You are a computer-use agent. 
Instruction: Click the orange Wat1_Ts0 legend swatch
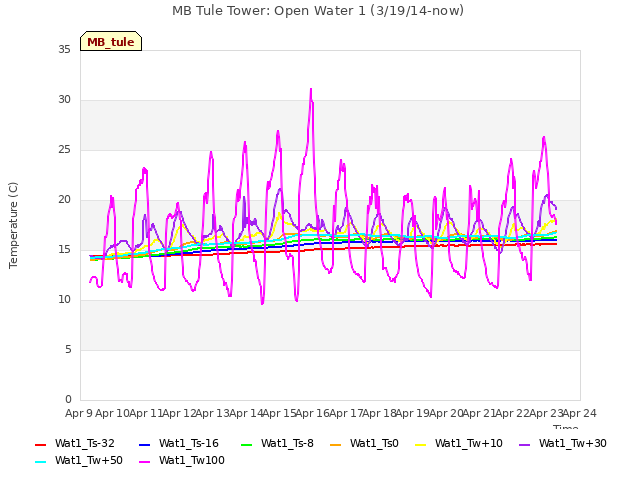[x=336, y=444]
